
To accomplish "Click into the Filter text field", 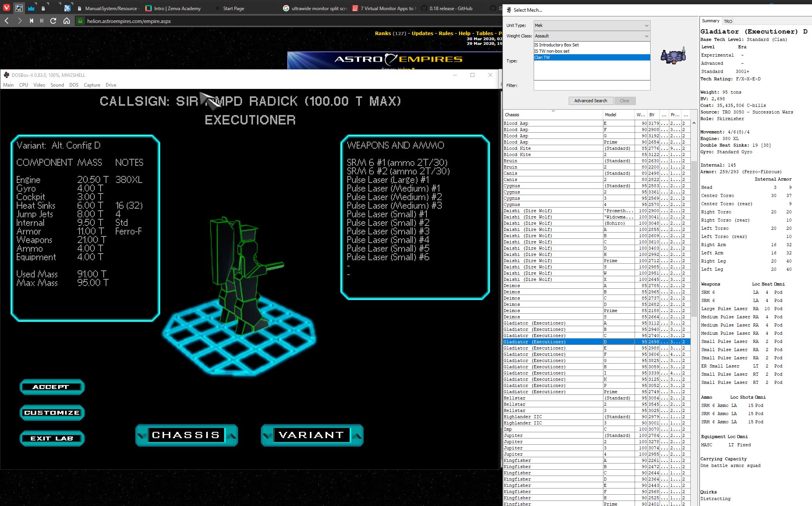I will tap(591, 85).
